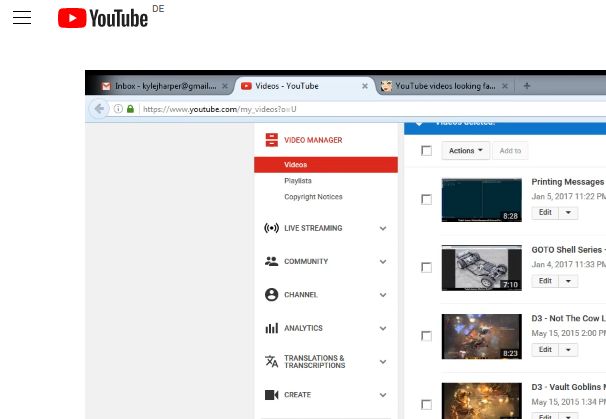Toggle the select-all videos checkbox
606x419 pixels.
tap(426, 151)
